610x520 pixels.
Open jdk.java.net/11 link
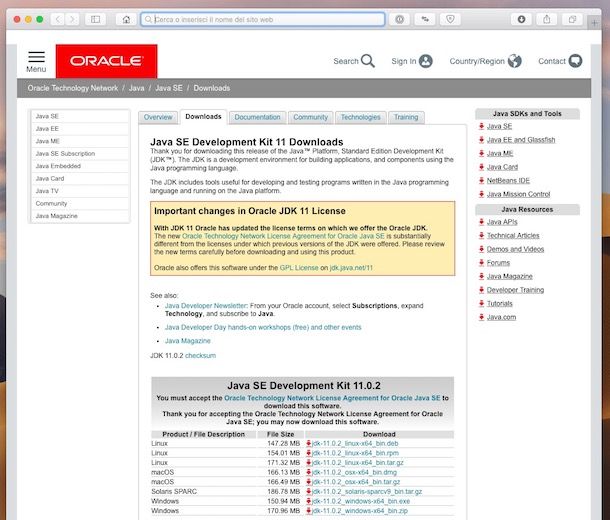(351, 268)
